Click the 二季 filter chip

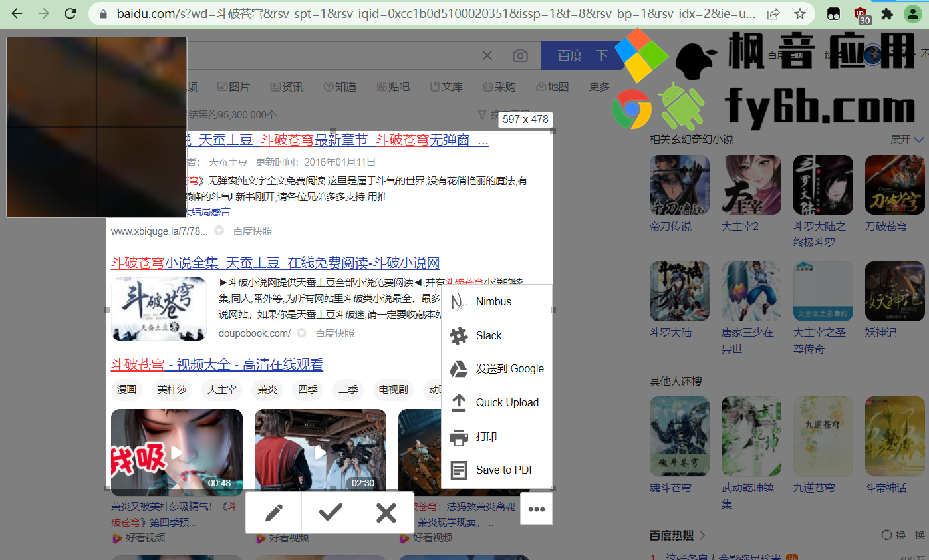coord(348,389)
